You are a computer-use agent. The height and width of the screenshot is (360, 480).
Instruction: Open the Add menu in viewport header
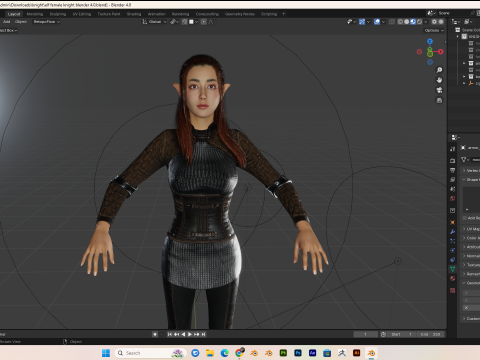pos(7,22)
